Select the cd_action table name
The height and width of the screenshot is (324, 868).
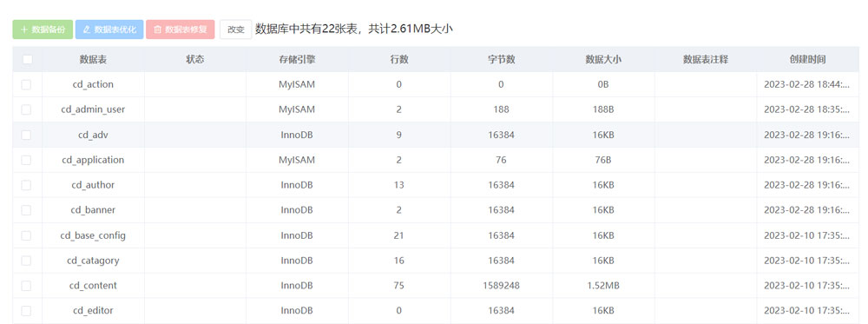[x=93, y=85]
